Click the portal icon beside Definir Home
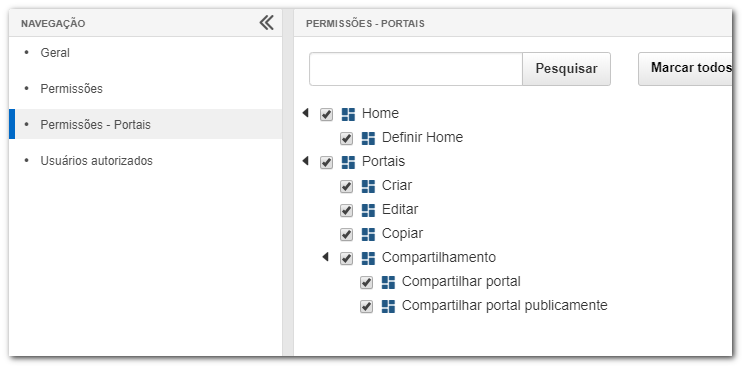 point(368,138)
